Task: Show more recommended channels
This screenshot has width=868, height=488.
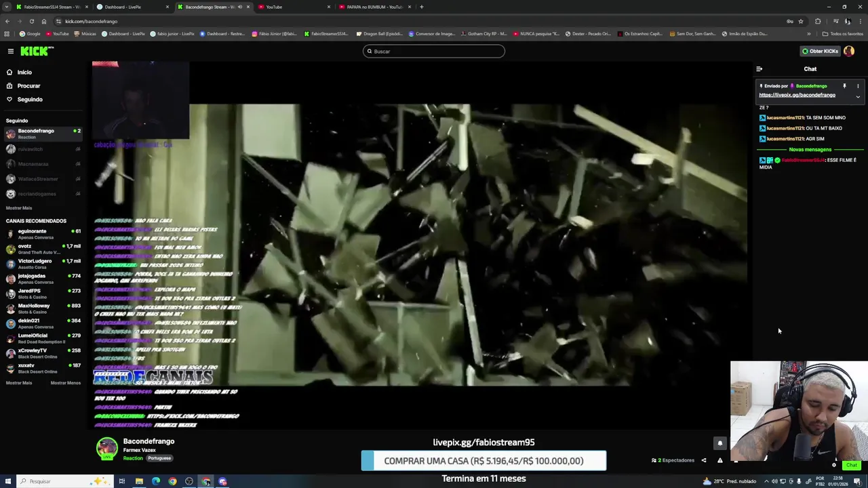Action: point(19,383)
